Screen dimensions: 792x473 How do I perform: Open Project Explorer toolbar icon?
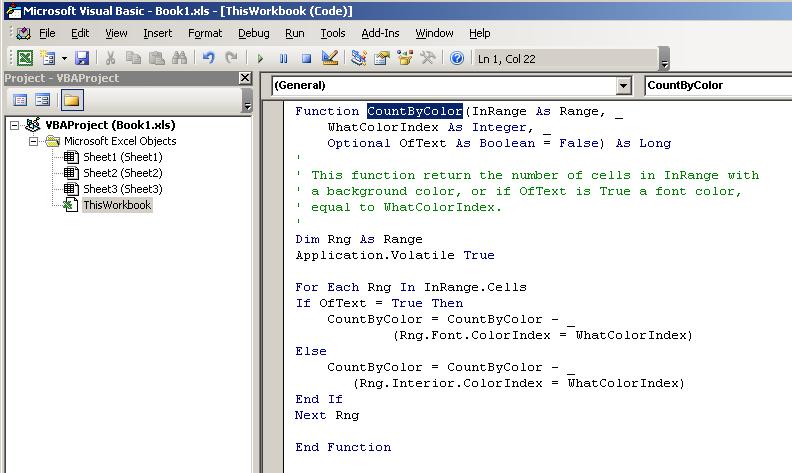(359, 58)
